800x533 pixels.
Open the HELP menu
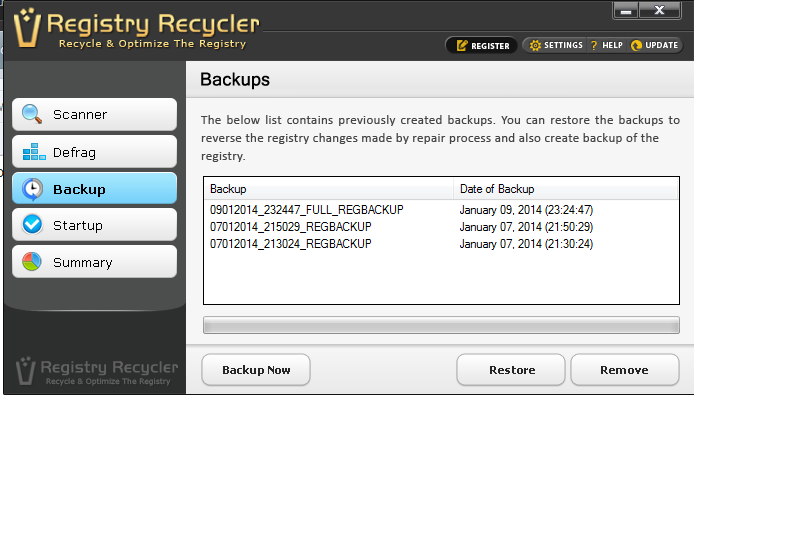(x=607, y=45)
